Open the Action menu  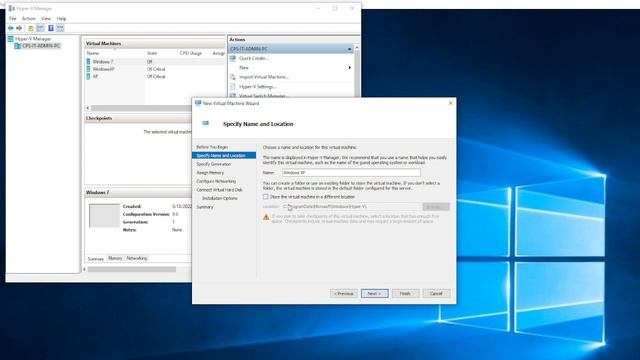tap(29, 19)
